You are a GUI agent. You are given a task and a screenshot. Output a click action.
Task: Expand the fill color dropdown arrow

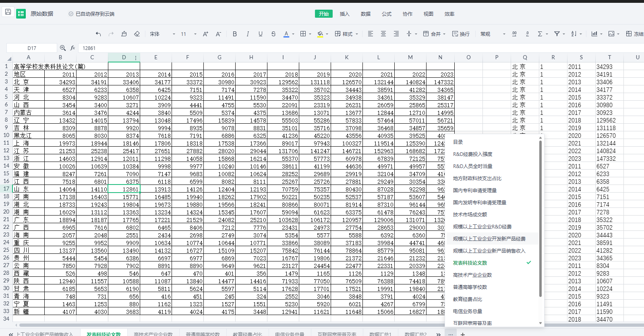click(327, 34)
